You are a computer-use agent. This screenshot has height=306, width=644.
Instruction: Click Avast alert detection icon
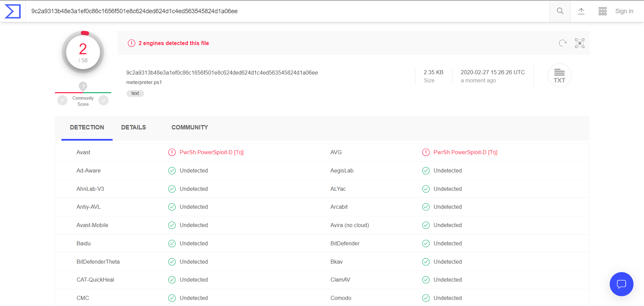172,152
